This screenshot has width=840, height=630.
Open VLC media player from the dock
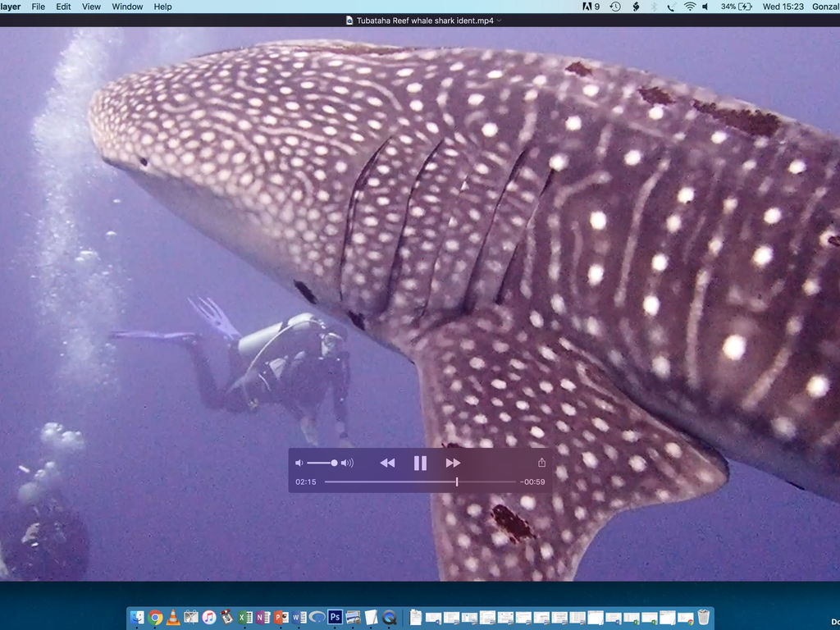pos(173,618)
